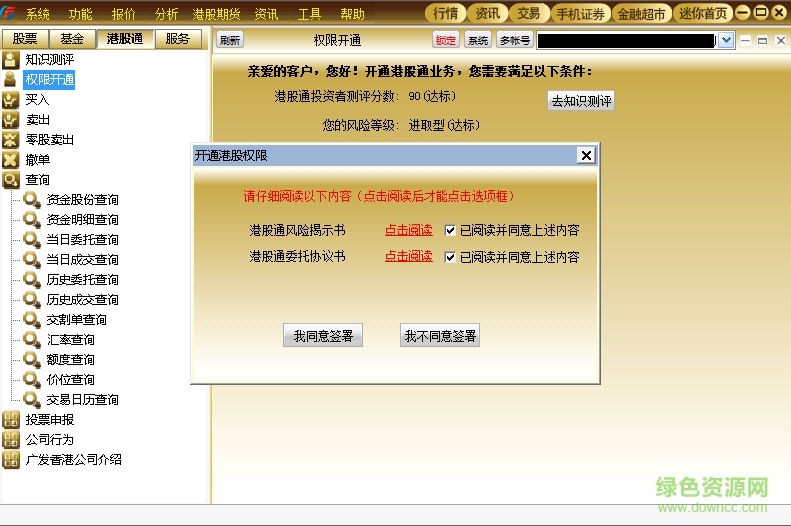Select 广发香港公司介绍 label in sidebar
791x526 pixels.
click(x=74, y=460)
